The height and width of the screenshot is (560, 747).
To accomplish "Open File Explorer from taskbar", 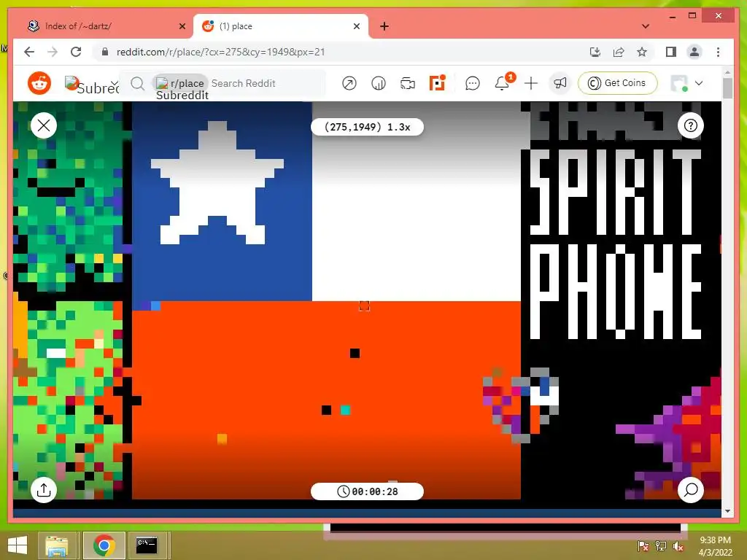I will [56, 545].
